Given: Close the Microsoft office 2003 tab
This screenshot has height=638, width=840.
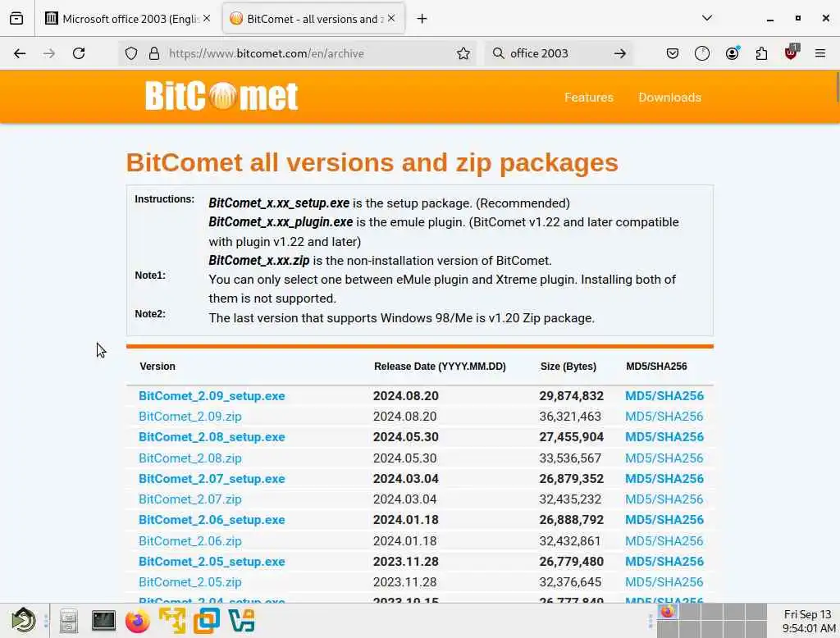Looking at the screenshot, I should (207, 19).
